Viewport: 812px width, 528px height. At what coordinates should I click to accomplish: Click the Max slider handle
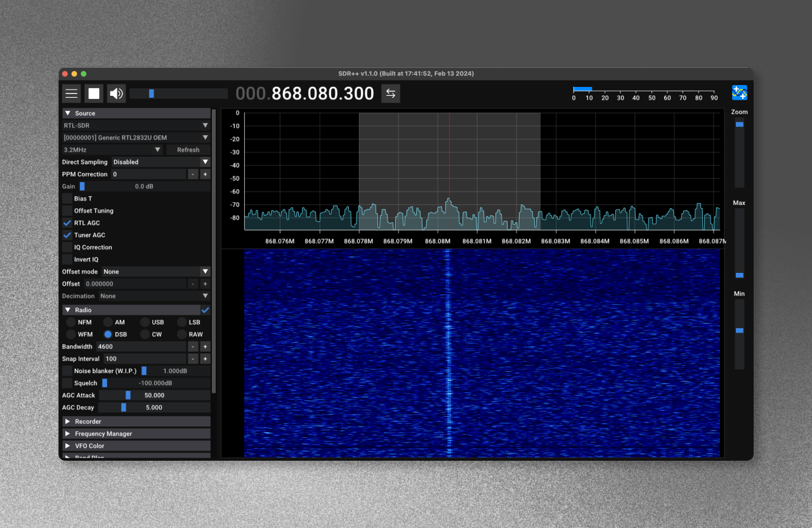(x=739, y=275)
